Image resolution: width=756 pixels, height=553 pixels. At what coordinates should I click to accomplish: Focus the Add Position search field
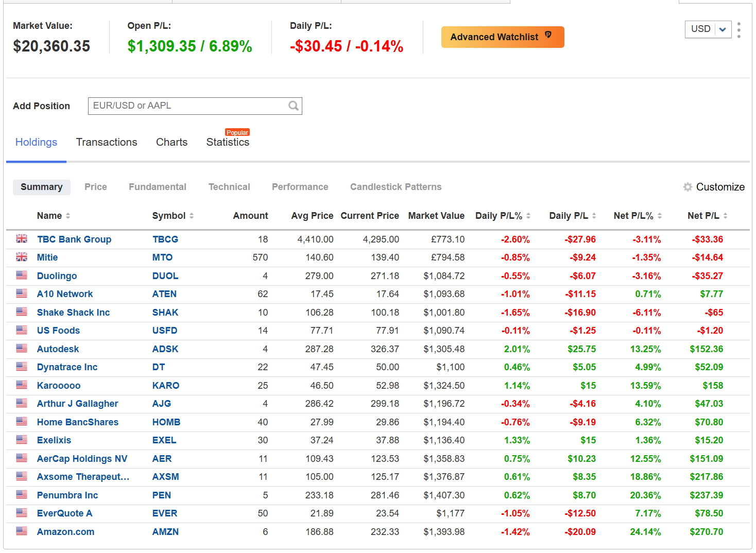point(195,106)
